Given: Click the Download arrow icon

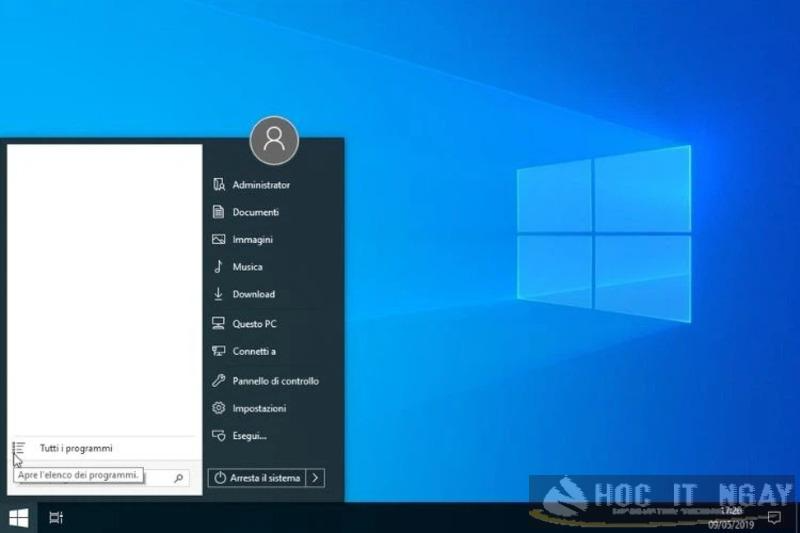Looking at the screenshot, I should point(218,294).
